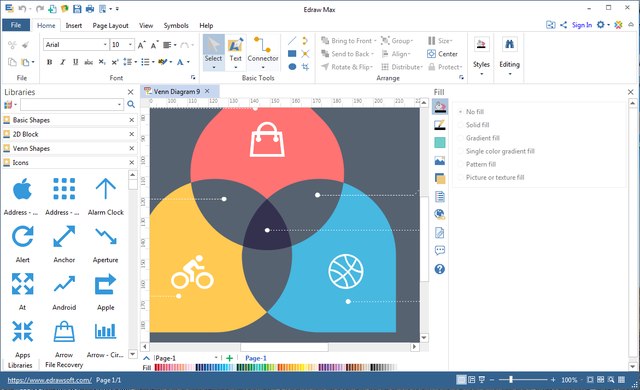Open the comments panel icon
The image size is (640, 390).
click(440, 250)
